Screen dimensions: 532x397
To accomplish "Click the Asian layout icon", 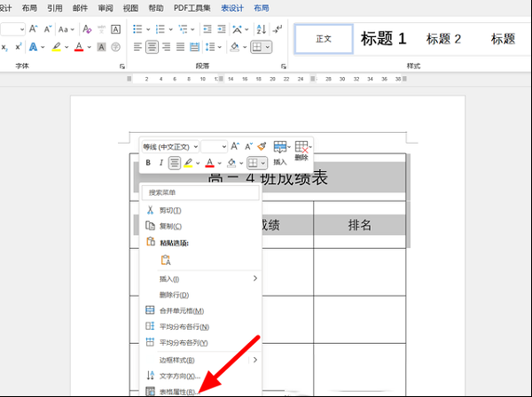I will pyautogui.click(x=237, y=29).
